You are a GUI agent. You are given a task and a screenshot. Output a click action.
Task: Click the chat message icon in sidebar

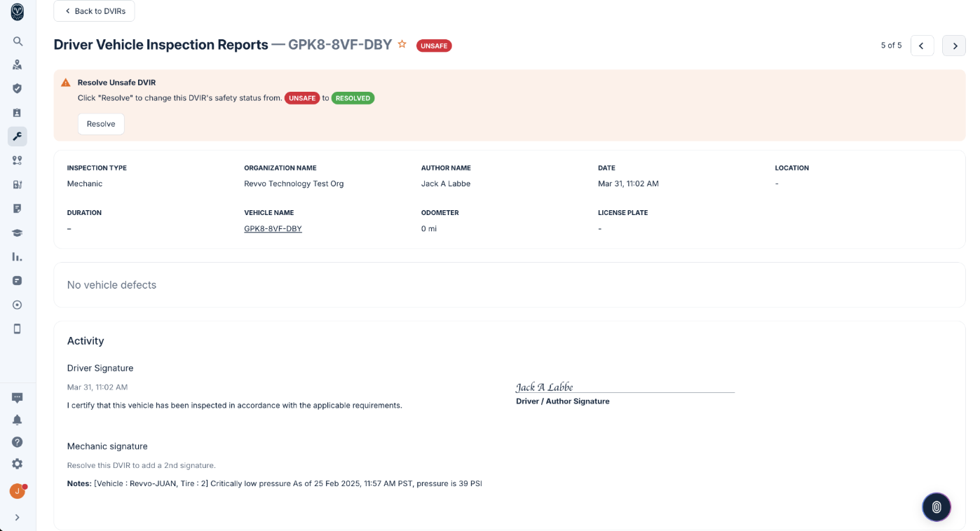point(18,397)
